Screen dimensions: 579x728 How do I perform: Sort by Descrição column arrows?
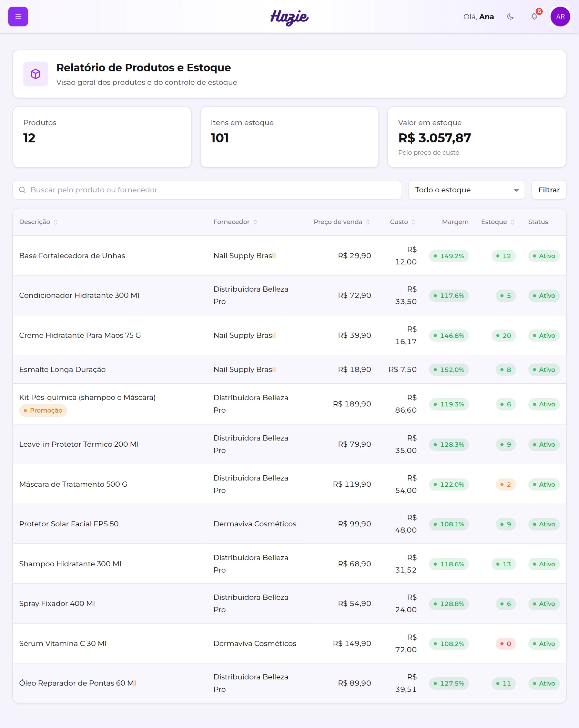[55, 222]
